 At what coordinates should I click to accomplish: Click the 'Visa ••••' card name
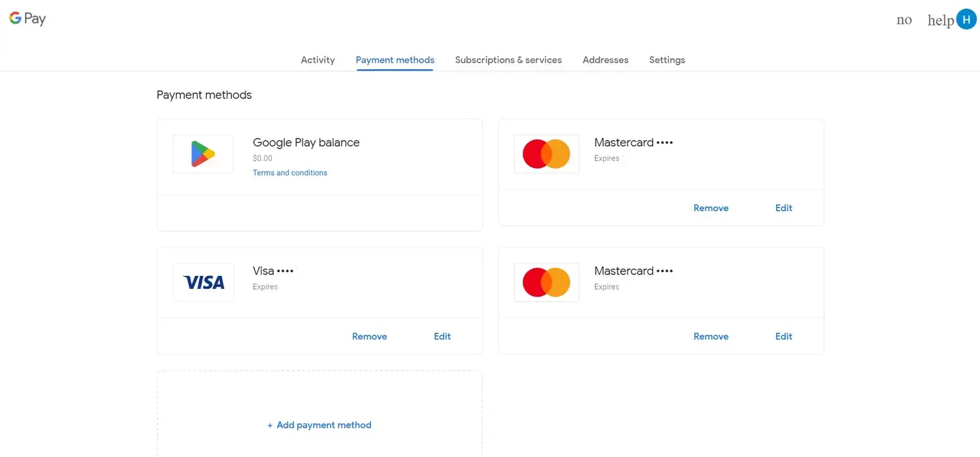click(273, 271)
